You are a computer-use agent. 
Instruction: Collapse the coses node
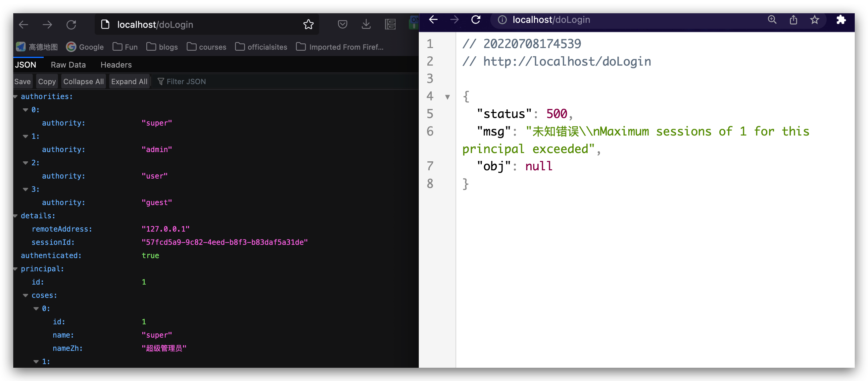tap(25, 296)
